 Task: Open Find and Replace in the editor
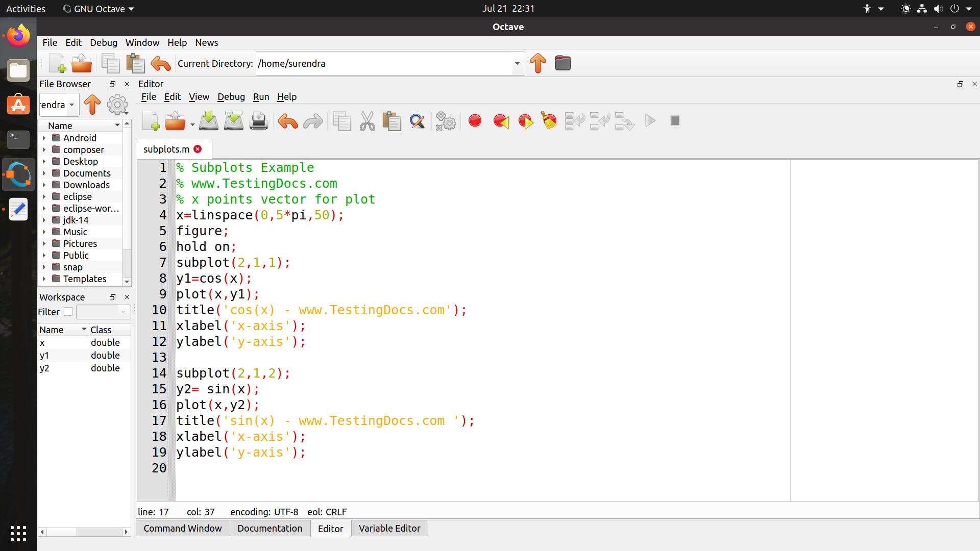[x=418, y=121]
